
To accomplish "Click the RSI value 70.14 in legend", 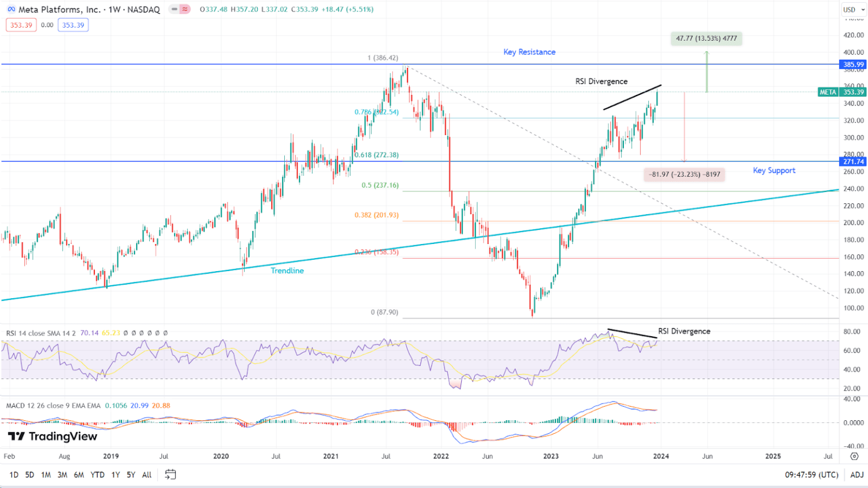I will (x=89, y=333).
